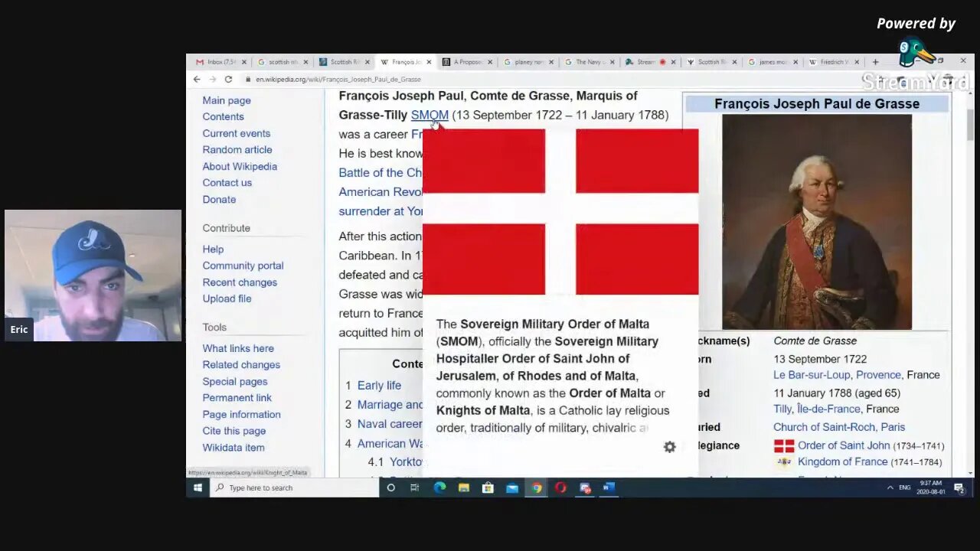Open Upload file link
980x551 pixels.
pyautogui.click(x=227, y=298)
